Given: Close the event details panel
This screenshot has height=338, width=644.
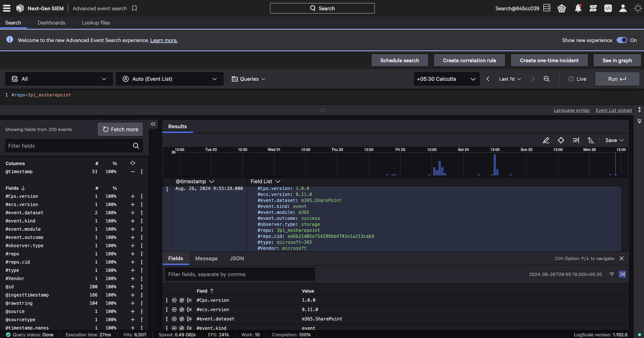Looking at the screenshot, I should (x=622, y=259).
